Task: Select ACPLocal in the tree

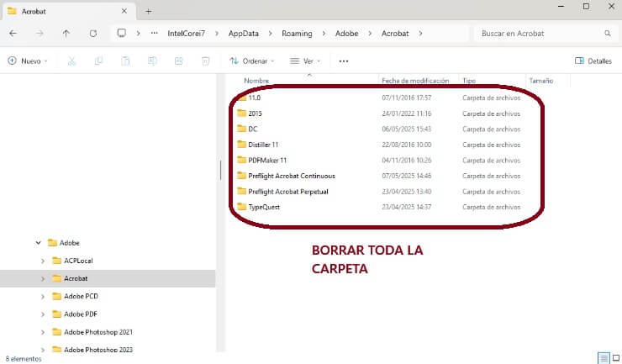Action: 78,261
